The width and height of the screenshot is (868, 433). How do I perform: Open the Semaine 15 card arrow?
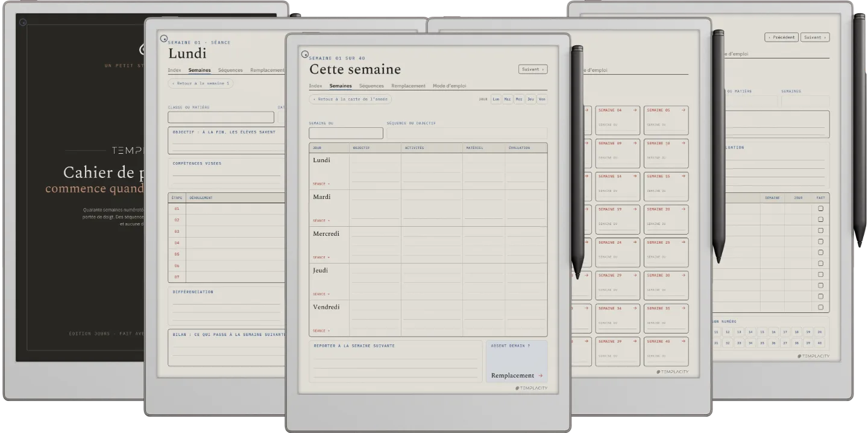tap(683, 176)
